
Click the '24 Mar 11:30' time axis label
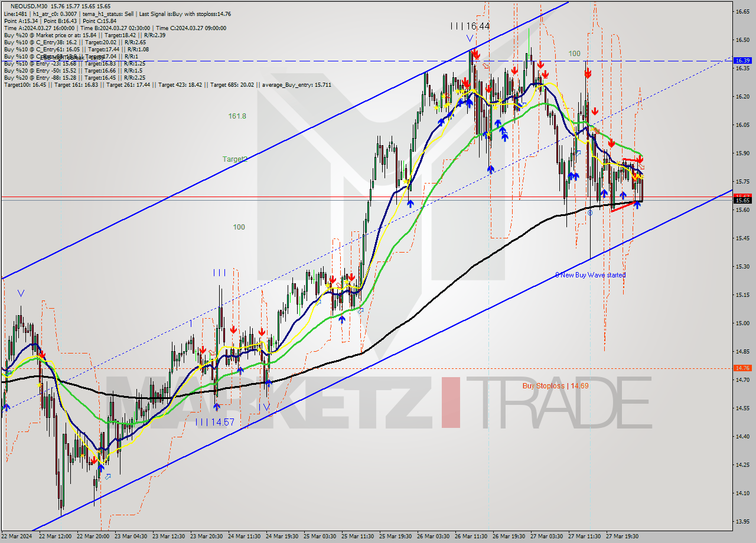(245, 537)
